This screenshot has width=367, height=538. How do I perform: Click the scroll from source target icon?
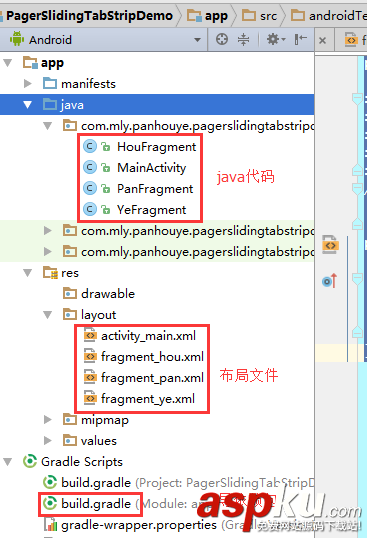[x=222, y=39]
